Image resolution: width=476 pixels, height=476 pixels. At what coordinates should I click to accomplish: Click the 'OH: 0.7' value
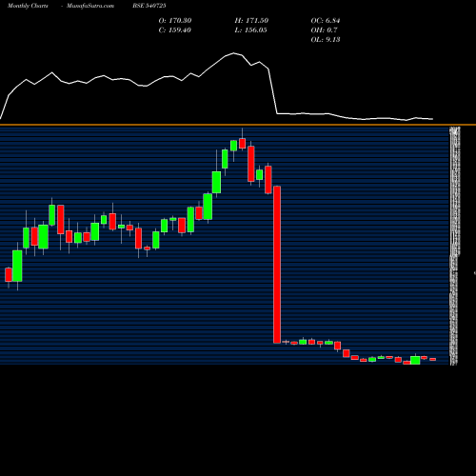coord(324,30)
